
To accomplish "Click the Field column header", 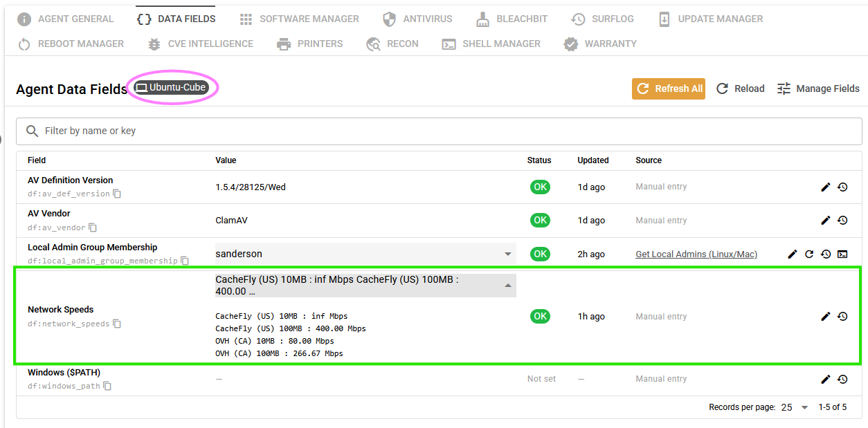I will coord(37,160).
